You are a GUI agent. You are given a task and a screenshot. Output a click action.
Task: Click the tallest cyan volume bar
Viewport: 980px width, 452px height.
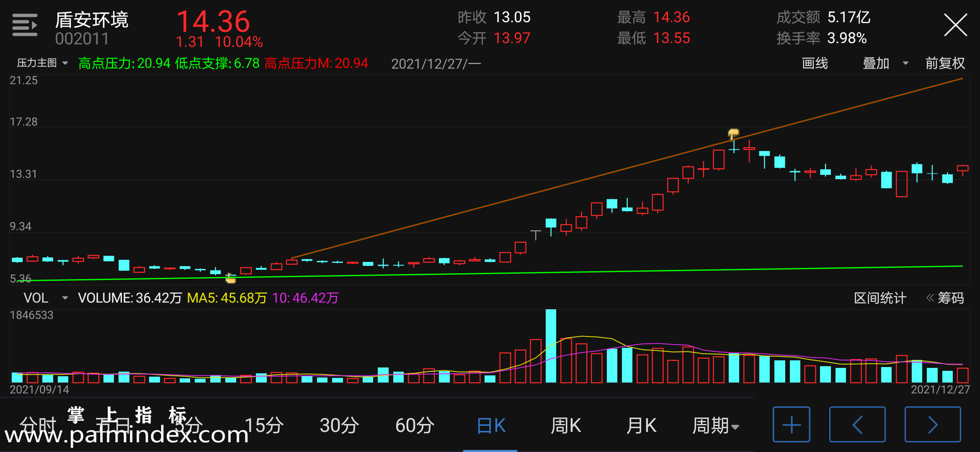point(551,346)
